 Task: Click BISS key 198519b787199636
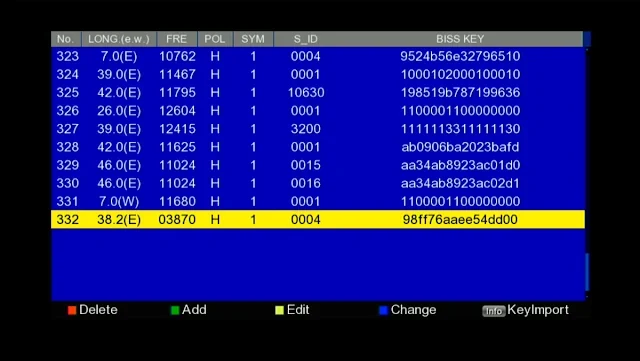click(x=460, y=92)
